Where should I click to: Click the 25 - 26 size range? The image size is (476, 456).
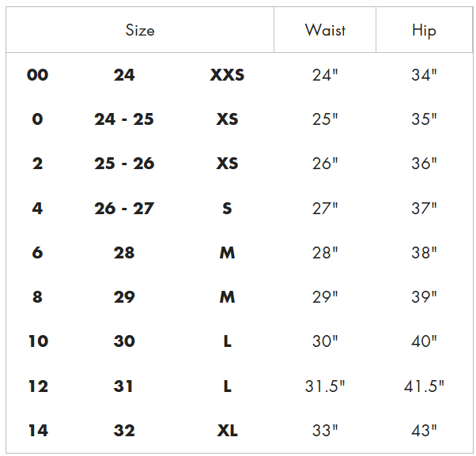[x=124, y=164]
